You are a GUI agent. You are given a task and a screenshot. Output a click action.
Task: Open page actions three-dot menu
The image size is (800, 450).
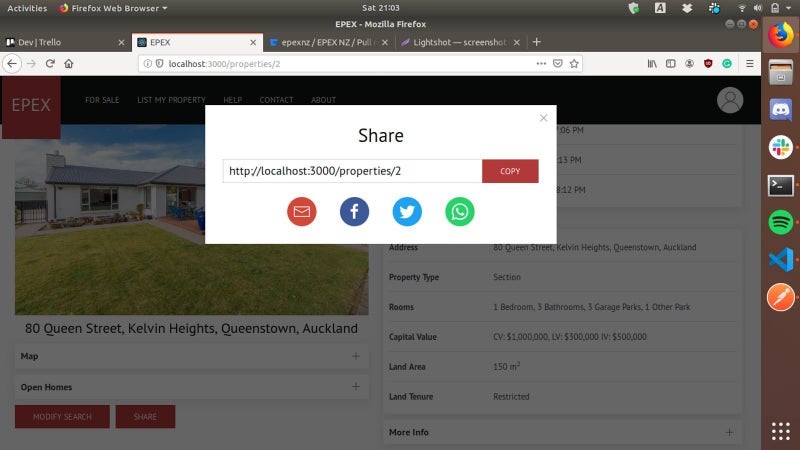[x=541, y=64]
